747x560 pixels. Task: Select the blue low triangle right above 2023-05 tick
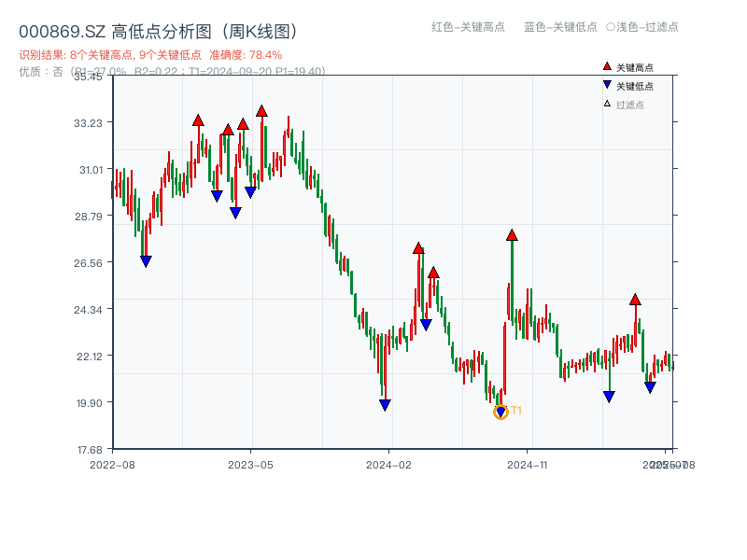click(x=250, y=192)
